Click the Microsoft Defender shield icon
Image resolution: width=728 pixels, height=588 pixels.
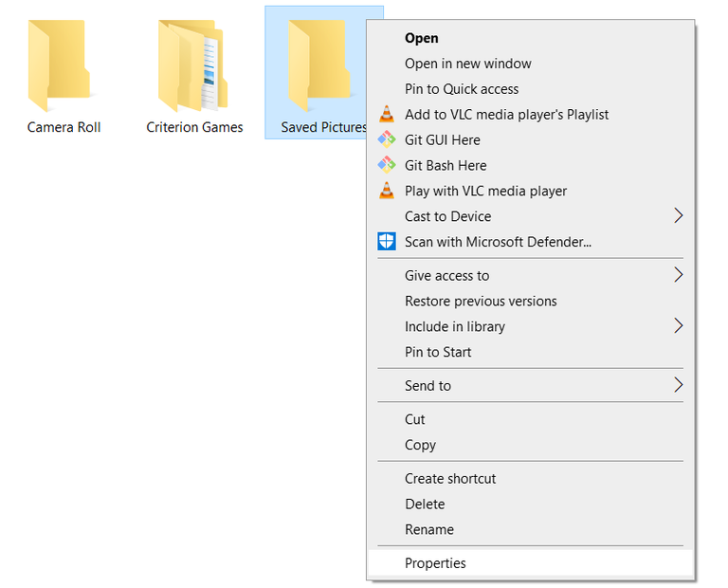pos(386,242)
